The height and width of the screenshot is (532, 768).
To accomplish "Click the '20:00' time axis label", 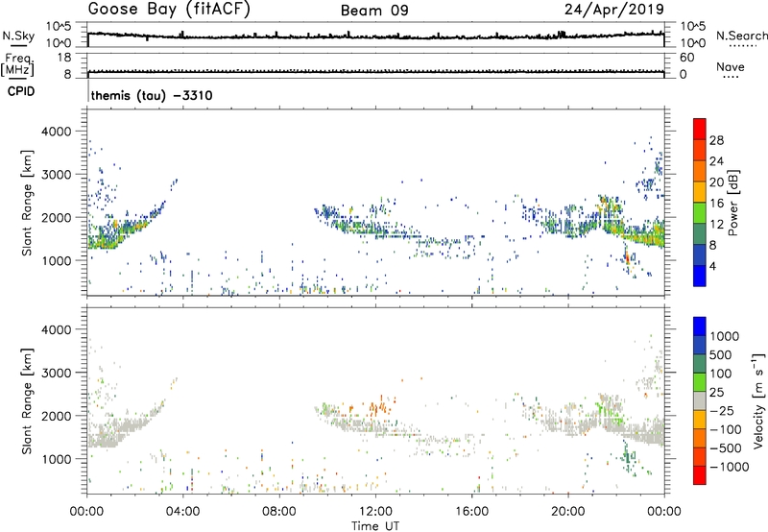I will pyautogui.click(x=568, y=512).
